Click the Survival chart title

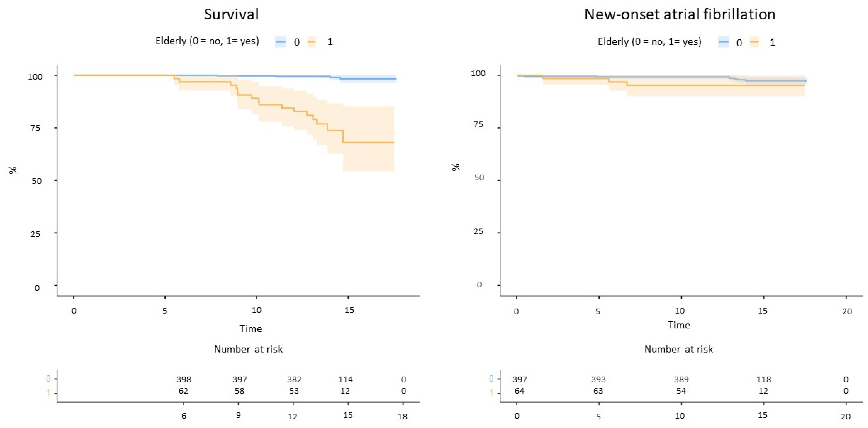pyautogui.click(x=232, y=15)
